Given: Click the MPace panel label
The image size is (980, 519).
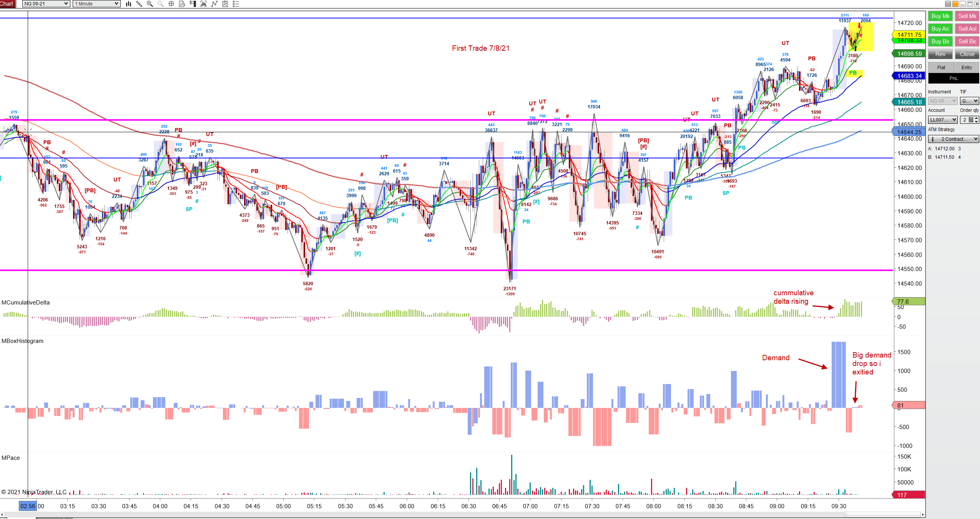Looking at the screenshot, I should point(10,458).
